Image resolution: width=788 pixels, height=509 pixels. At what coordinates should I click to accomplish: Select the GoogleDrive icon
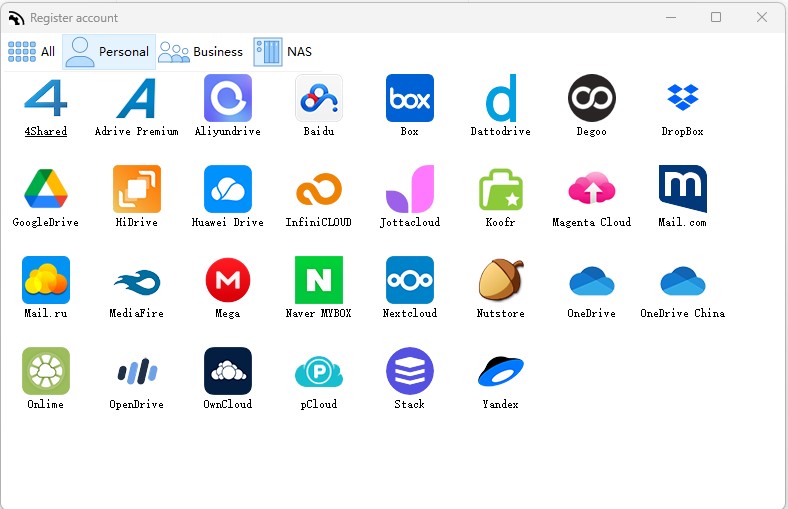[x=46, y=189]
